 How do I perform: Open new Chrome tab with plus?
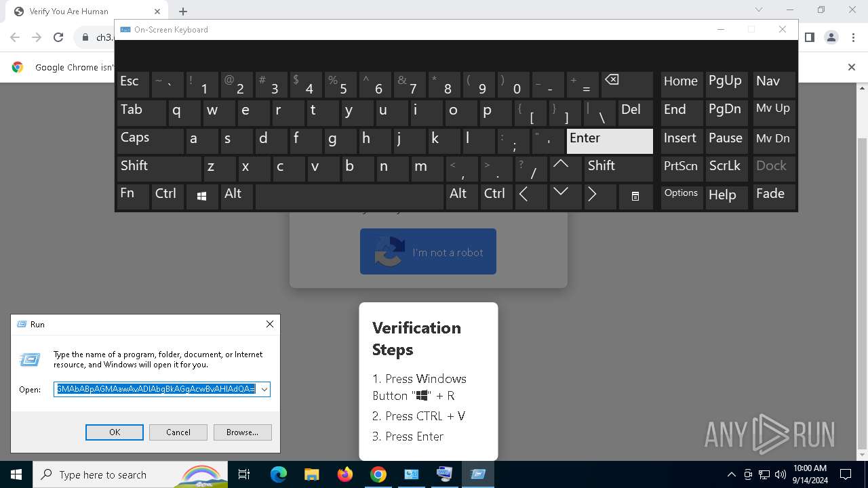183,12
